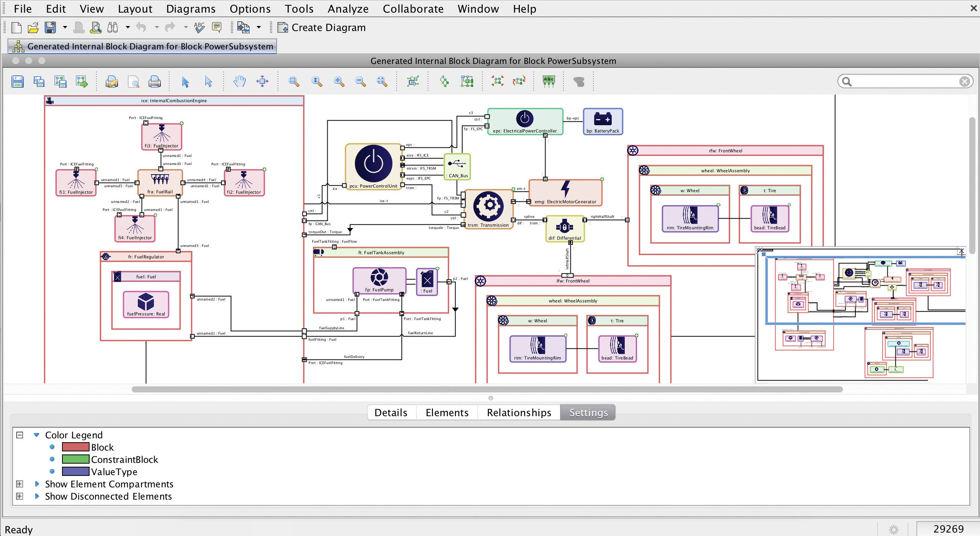The image size is (980, 536).
Task: Click the Create Diagram button
Action: point(322,28)
